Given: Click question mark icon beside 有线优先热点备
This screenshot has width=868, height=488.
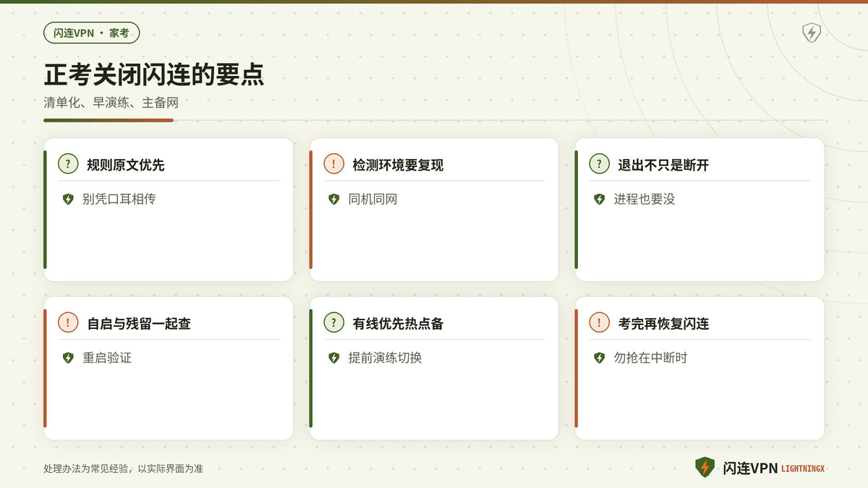Looking at the screenshot, I should pyautogui.click(x=333, y=323).
